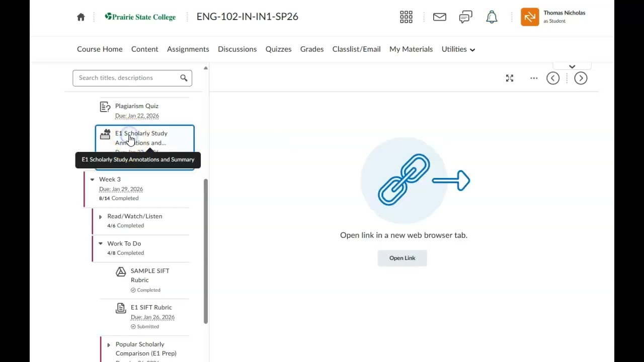Open the Plagiarism Quiz item
The height and width of the screenshot is (362, 644).
[x=137, y=106]
